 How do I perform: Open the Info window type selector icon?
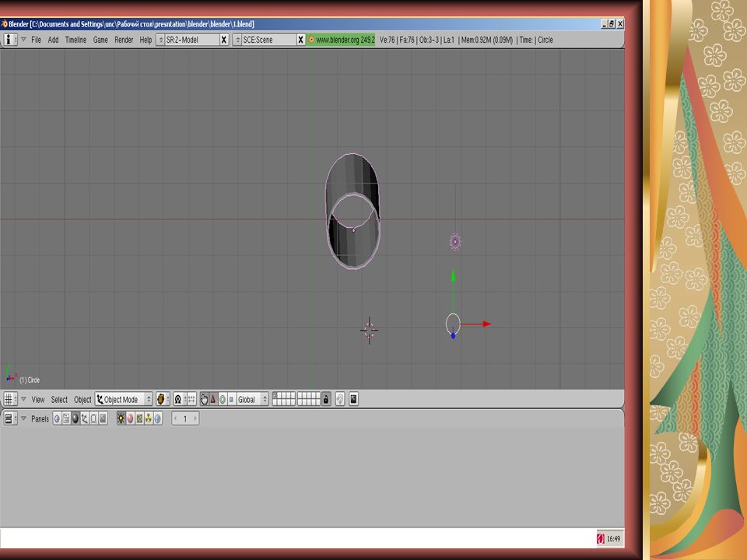[10, 40]
